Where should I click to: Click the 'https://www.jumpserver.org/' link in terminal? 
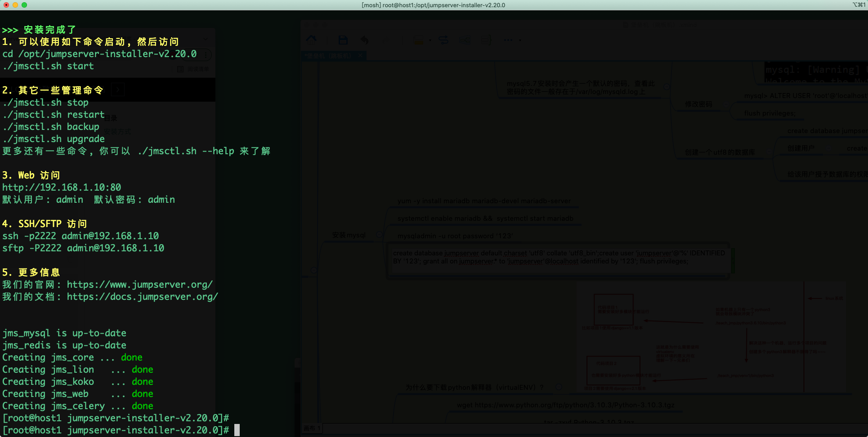140,285
